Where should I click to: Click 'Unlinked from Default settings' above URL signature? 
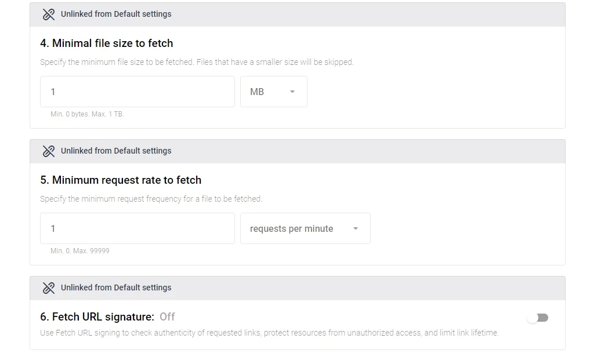(x=116, y=287)
